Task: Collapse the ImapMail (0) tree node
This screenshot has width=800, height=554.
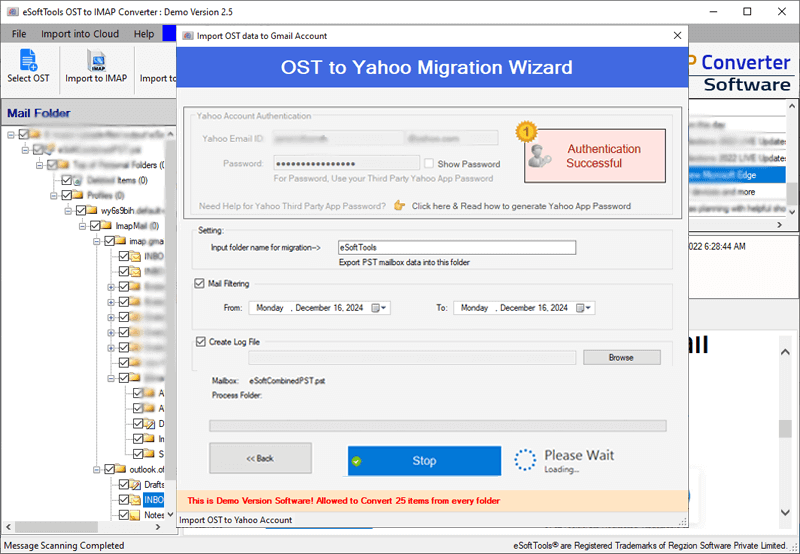Action: coord(82,226)
